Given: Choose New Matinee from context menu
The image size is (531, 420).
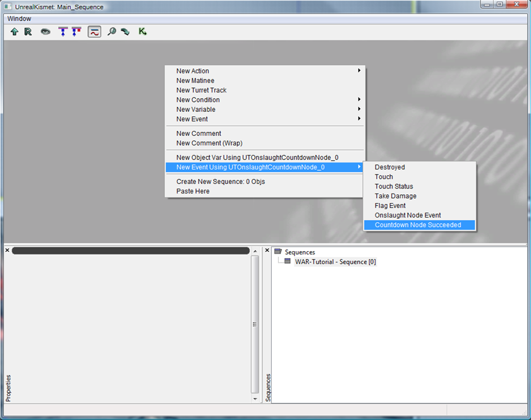Looking at the screenshot, I should (265, 81).
